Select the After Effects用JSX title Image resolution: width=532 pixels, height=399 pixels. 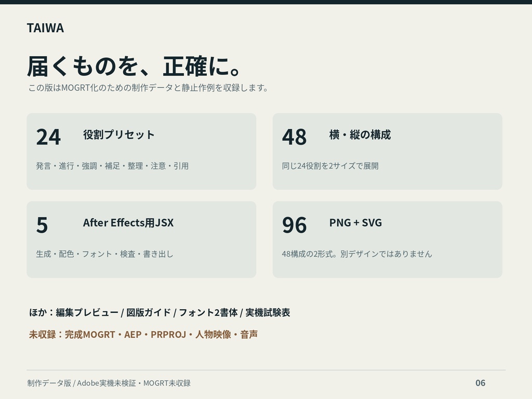pyautogui.click(x=128, y=222)
